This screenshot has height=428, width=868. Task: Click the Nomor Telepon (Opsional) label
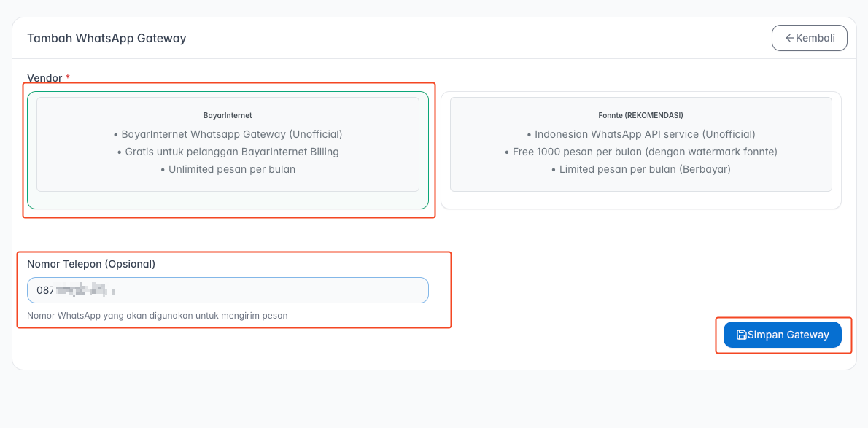click(x=91, y=264)
